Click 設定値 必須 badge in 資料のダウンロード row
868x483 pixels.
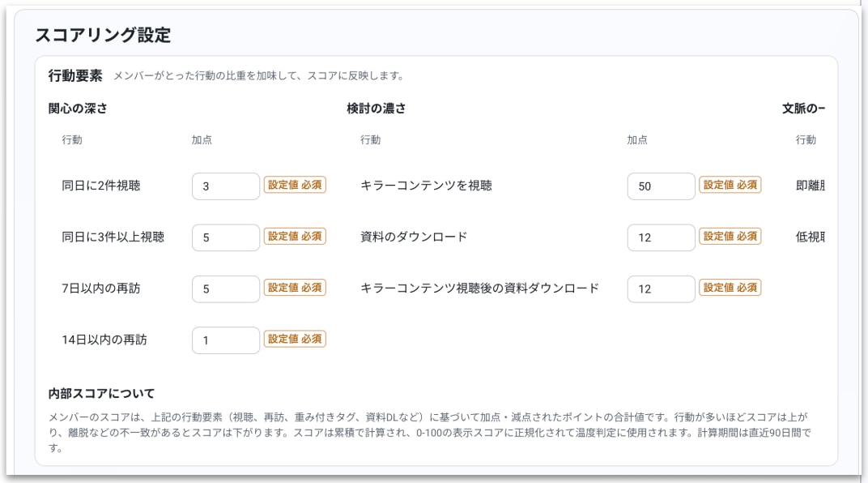(x=730, y=237)
